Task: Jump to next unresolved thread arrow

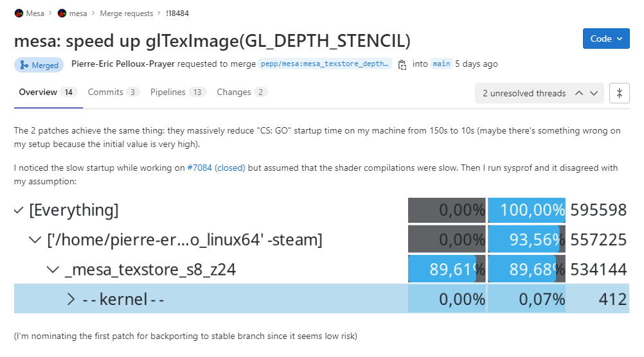Action: [594, 93]
